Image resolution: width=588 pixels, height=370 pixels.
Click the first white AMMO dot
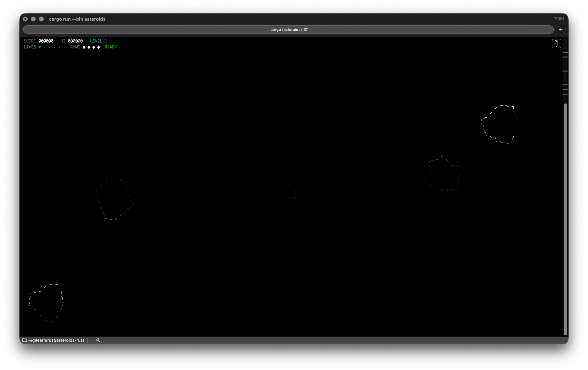(x=84, y=47)
